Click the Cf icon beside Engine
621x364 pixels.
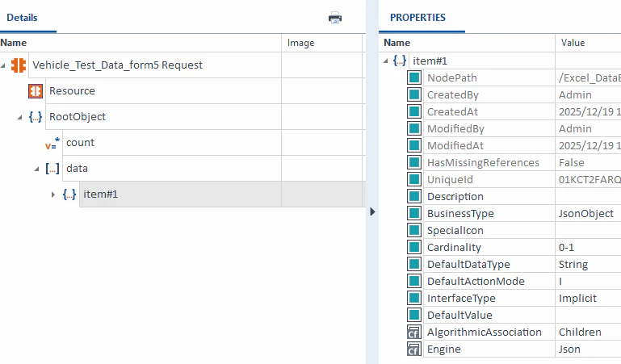(414, 349)
